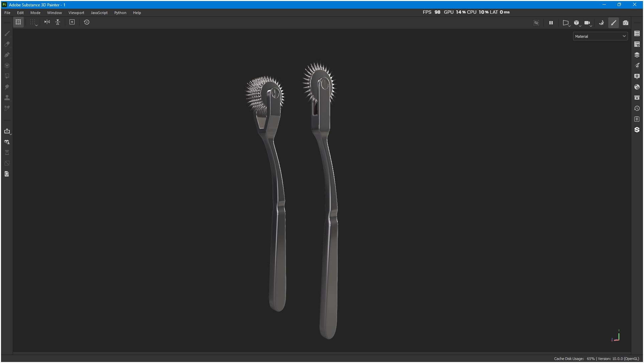Screen dimensions: 644x363
Task: Click the camera screenshot icon
Action: tap(626, 23)
